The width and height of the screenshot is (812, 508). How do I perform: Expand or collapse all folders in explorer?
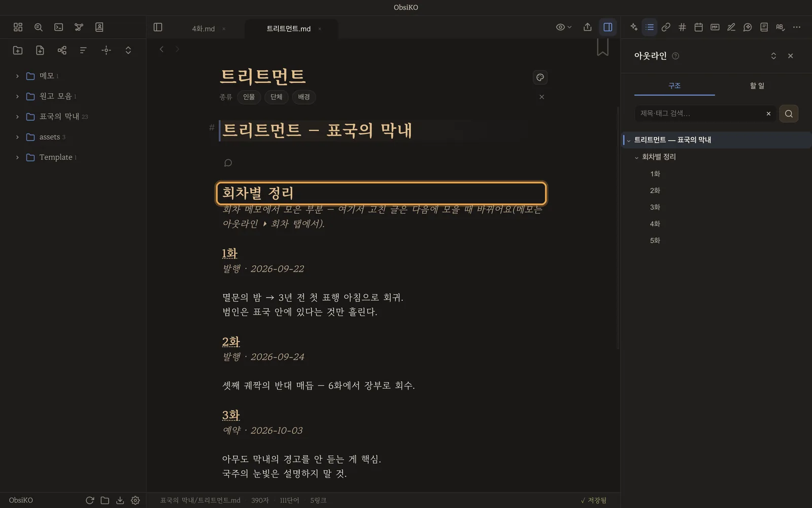(x=128, y=50)
